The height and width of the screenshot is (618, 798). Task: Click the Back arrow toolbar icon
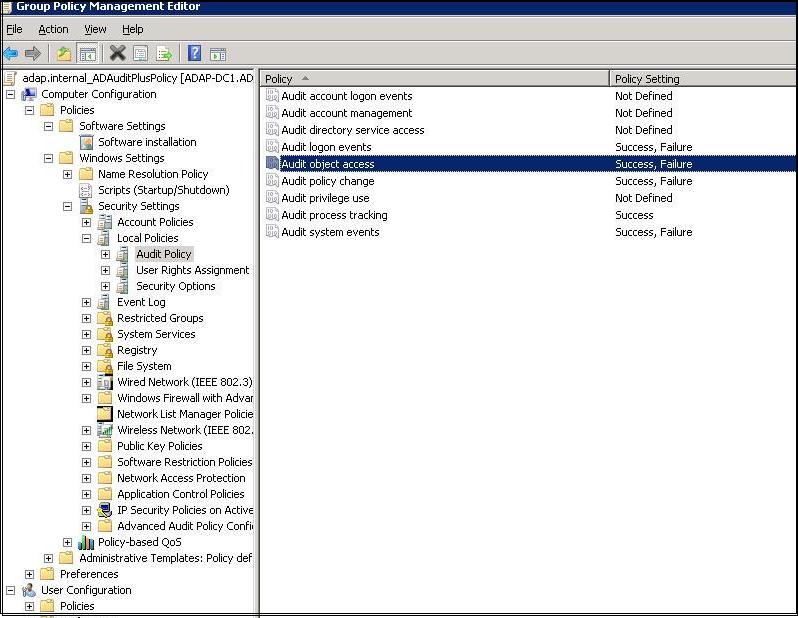point(11,53)
